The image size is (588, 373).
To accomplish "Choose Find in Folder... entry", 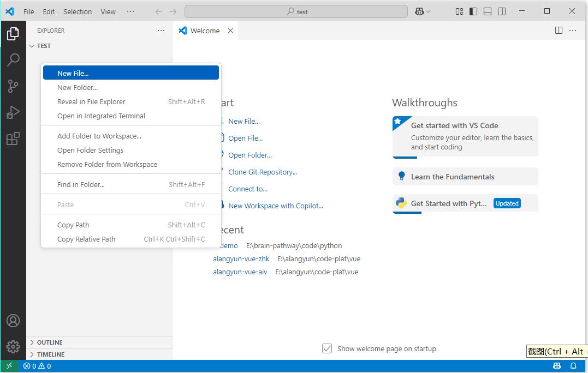I will point(131,185).
